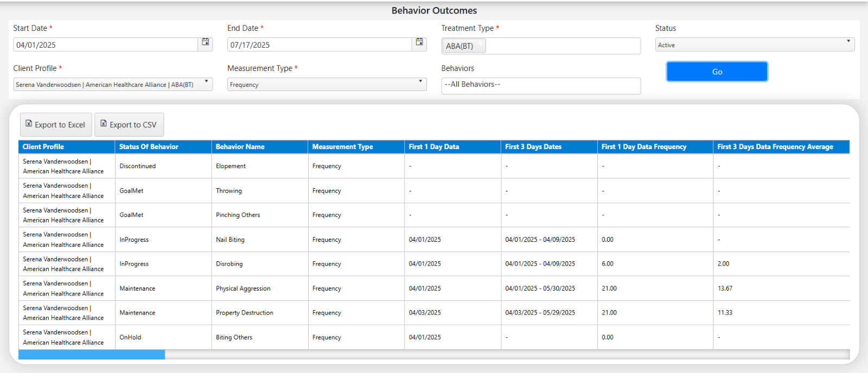Click the 2.00 frequency average value
Screen dimensions: 868x373
tap(723, 264)
